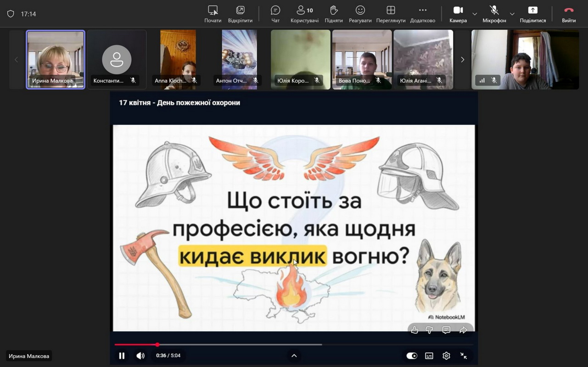Expand the chevron-up in the video controls
The image size is (588, 367).
pos(294,356)
